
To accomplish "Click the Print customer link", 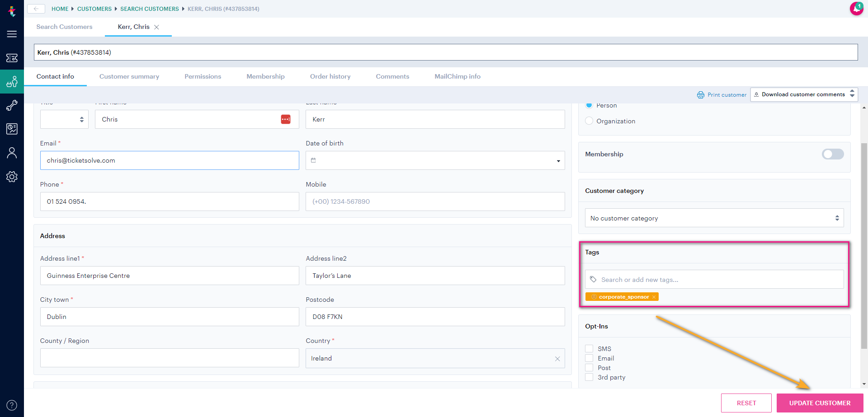I will point(727,95).
